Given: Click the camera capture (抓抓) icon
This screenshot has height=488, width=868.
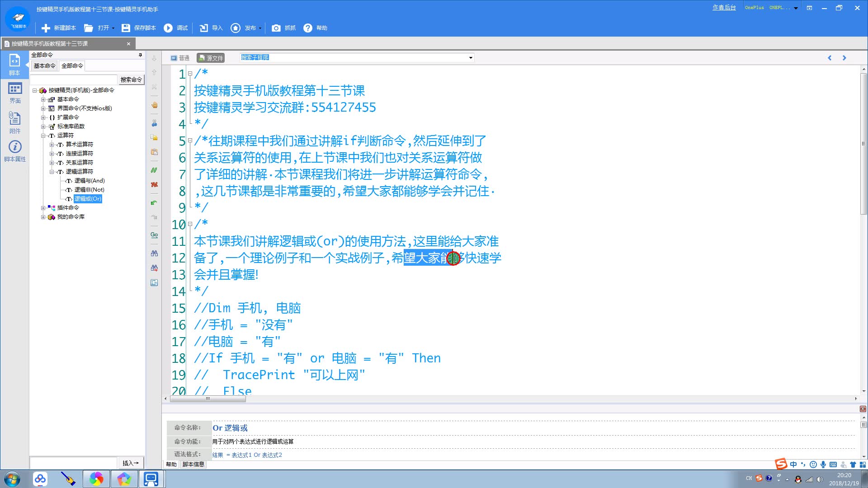Looking at the screenshot, I should click(276, 28).
